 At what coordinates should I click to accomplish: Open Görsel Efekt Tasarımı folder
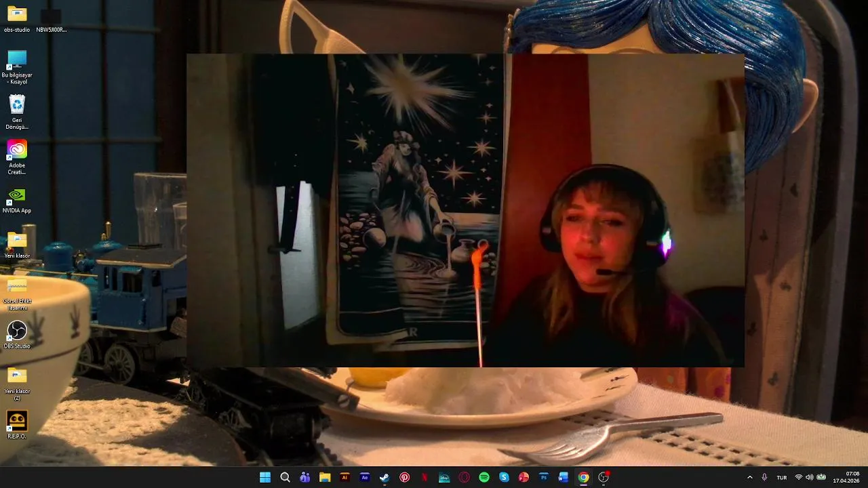tap(17, 293)
